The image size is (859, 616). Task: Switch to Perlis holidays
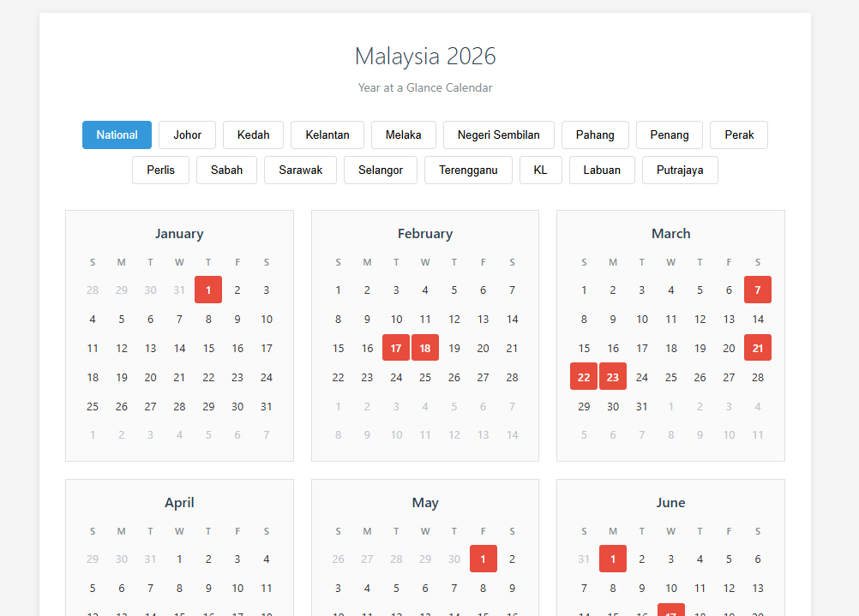[160, 170]
